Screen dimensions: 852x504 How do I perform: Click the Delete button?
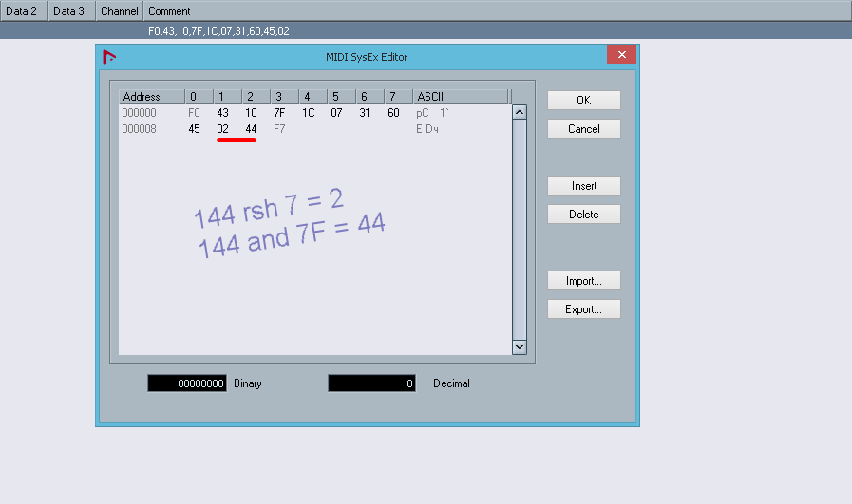click(x=583, y=214)
